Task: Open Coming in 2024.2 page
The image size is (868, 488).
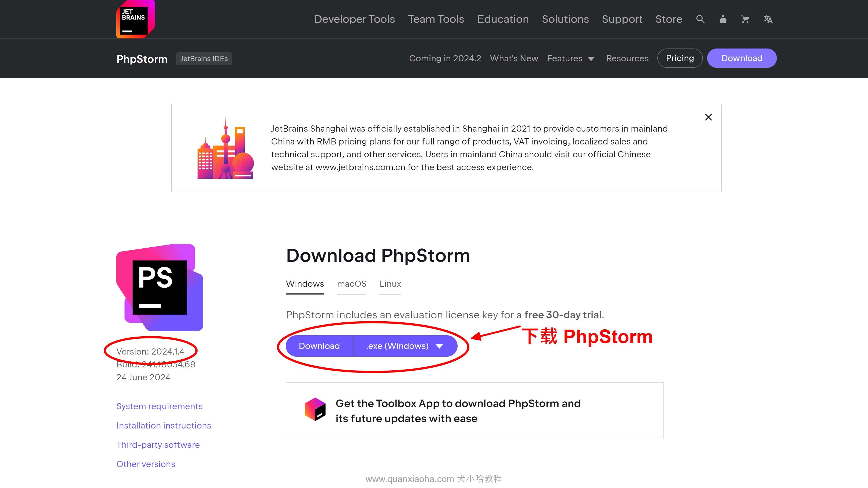Action: [x=445, y=58]
